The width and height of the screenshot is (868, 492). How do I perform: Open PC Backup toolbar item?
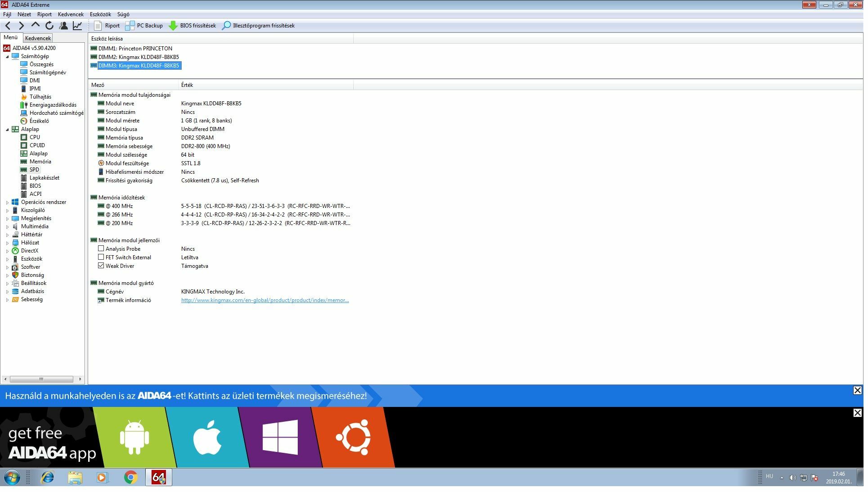point(144,26)
